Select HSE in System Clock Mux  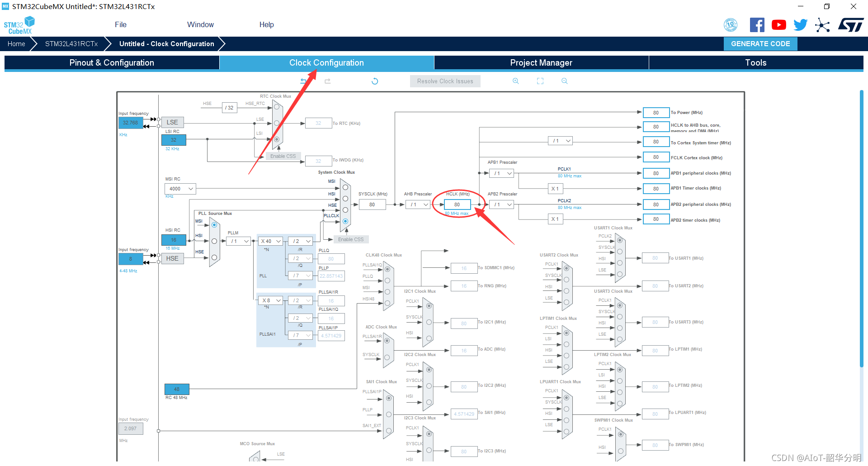pos(345,210)
